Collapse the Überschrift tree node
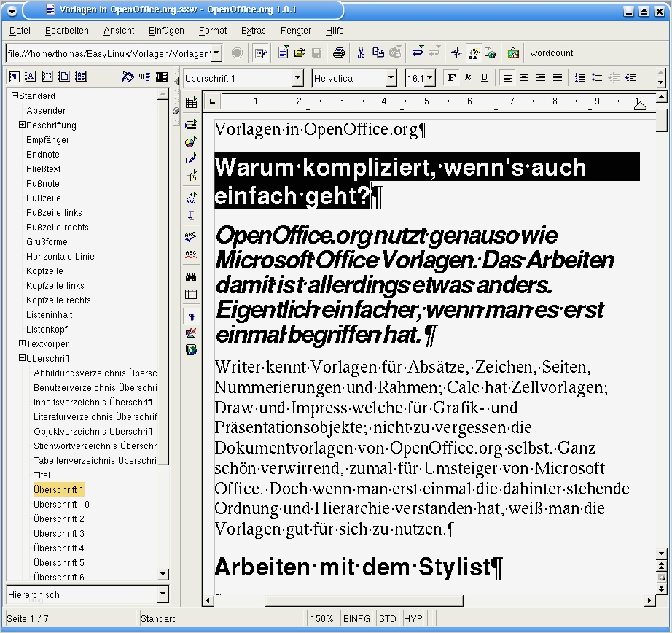The image size is (672, 633). tap(23, 358)
